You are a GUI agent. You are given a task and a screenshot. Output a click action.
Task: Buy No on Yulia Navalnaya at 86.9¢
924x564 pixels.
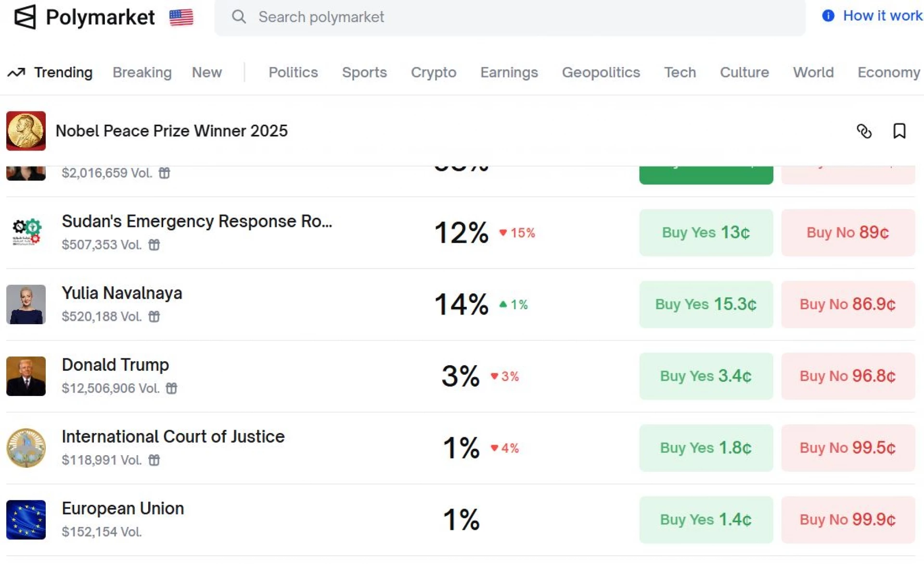click(x=847, y=304)
